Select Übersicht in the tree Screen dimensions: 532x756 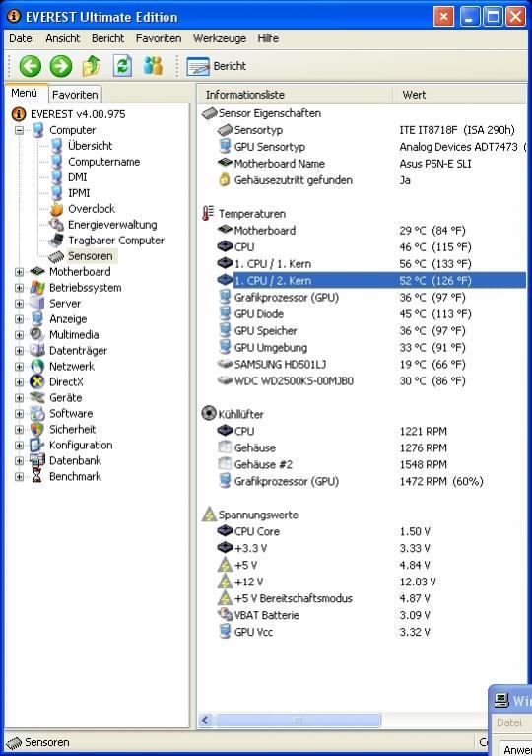coord(90,146)
